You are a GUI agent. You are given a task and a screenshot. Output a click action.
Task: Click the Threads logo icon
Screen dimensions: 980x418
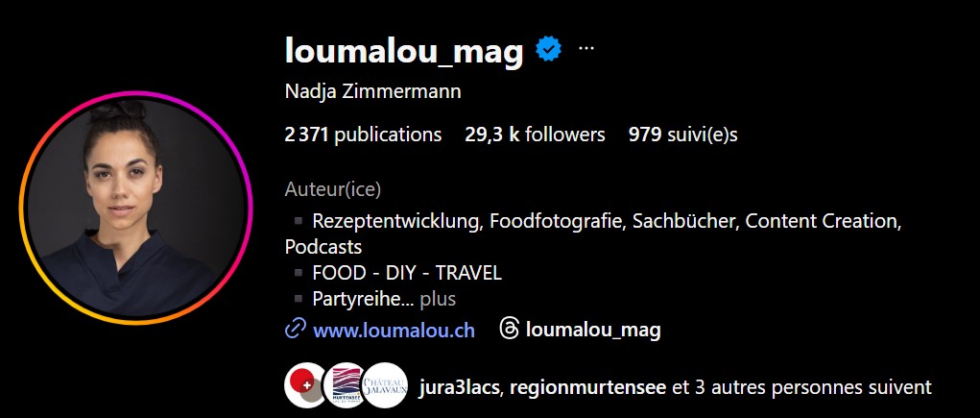[x=510, y=329]
